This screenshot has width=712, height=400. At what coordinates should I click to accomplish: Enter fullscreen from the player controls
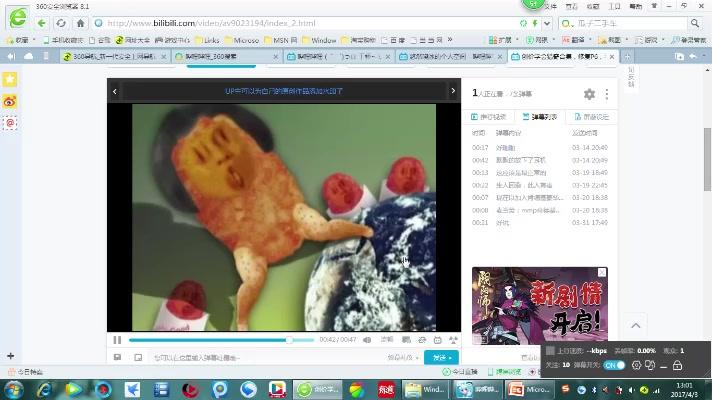coord(453,340)
